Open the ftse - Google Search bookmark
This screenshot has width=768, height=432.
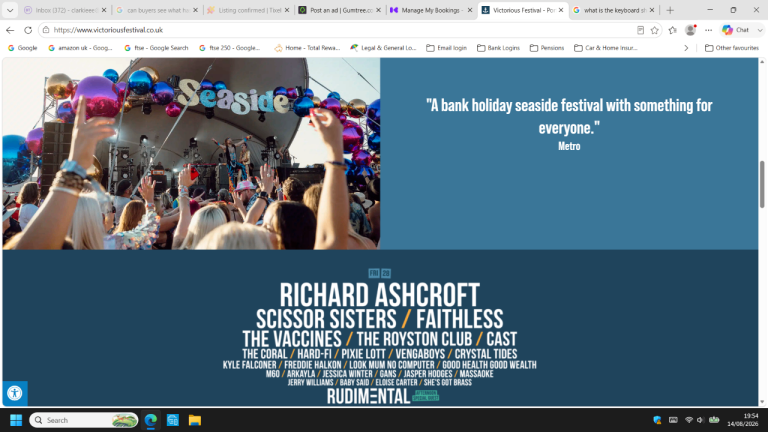click(156, 48)
